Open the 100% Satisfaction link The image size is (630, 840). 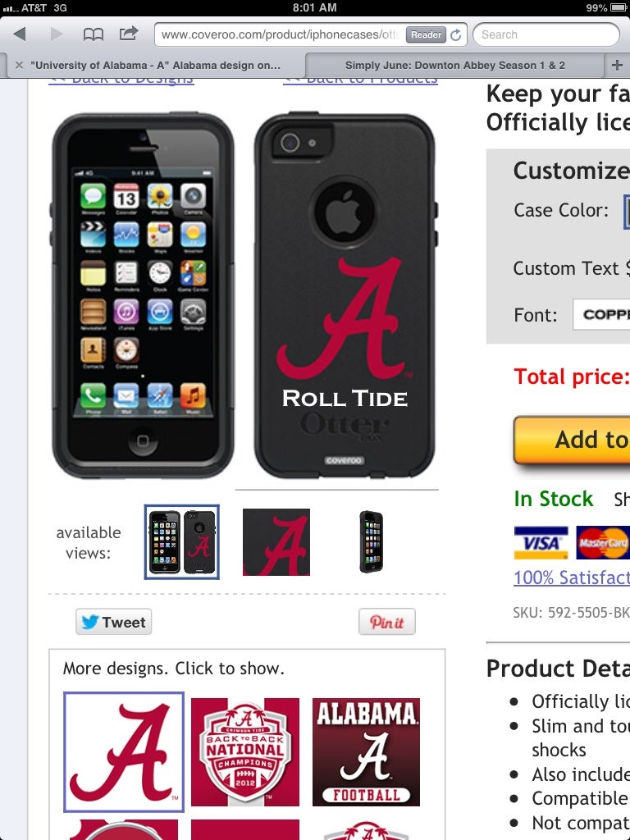(x=571, y=577)
